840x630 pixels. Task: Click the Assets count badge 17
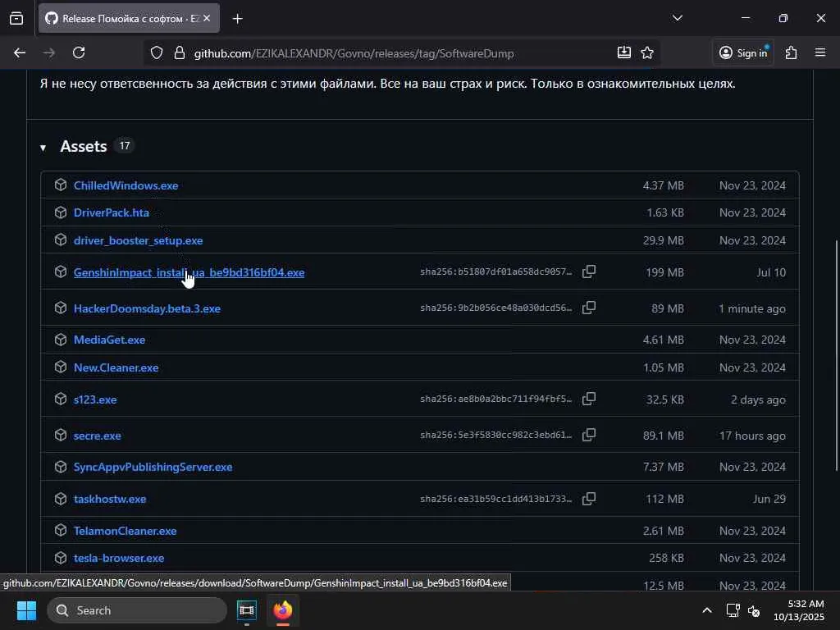click(x=125, y=146)
